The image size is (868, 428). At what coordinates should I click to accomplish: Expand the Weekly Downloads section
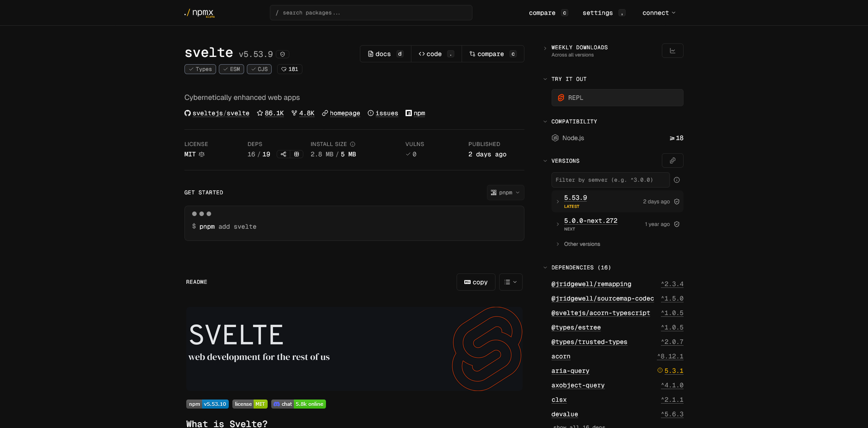pos(545,48)
